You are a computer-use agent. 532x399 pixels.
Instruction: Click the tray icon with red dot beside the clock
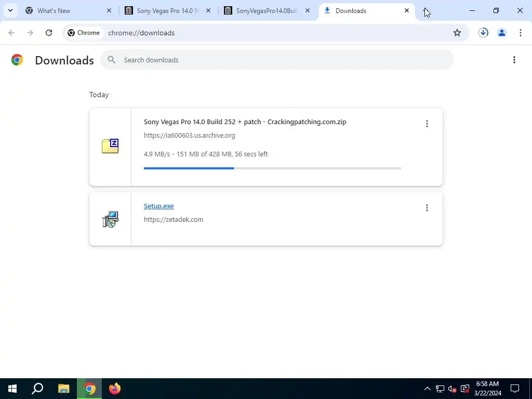465,389
